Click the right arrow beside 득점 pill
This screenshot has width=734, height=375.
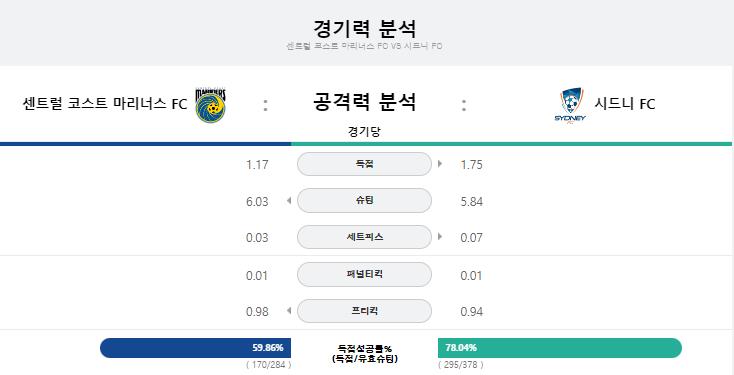(440, 164)
